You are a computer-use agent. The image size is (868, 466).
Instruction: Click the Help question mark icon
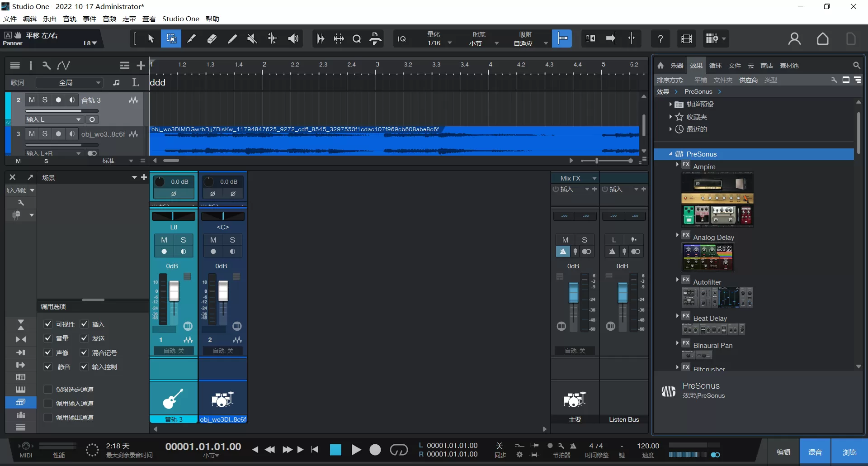[660, 38]
